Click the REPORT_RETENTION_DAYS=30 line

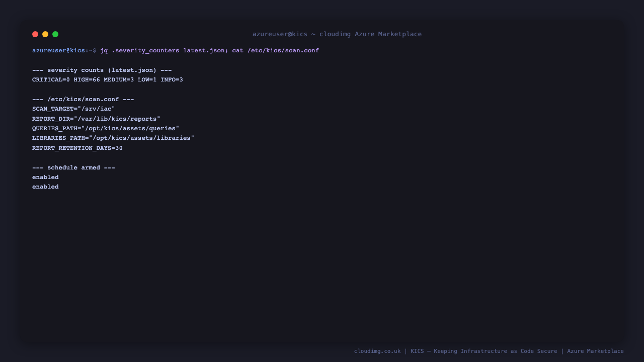click(77, 148)
